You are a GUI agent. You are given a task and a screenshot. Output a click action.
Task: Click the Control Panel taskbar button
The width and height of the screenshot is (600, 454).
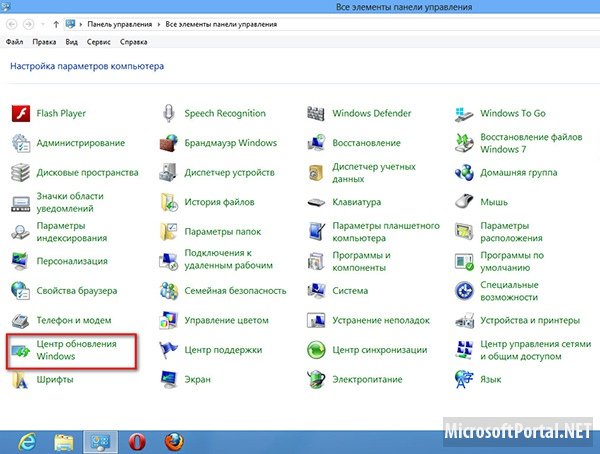pos(100,442)
